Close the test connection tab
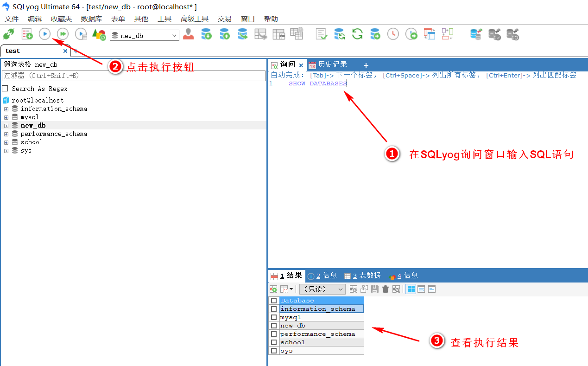Image resolution: width=588 pixels, height=366 pixels. [65, 51]
